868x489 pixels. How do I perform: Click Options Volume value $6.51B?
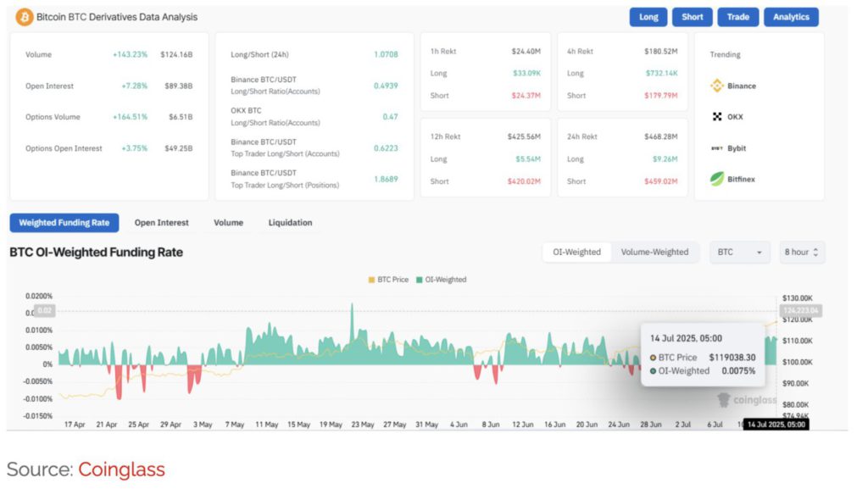181,117
